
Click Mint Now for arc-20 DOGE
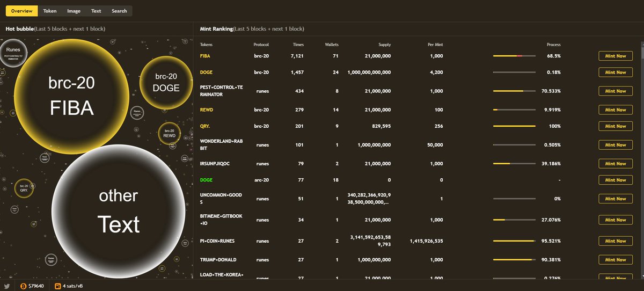pos(616,180)
